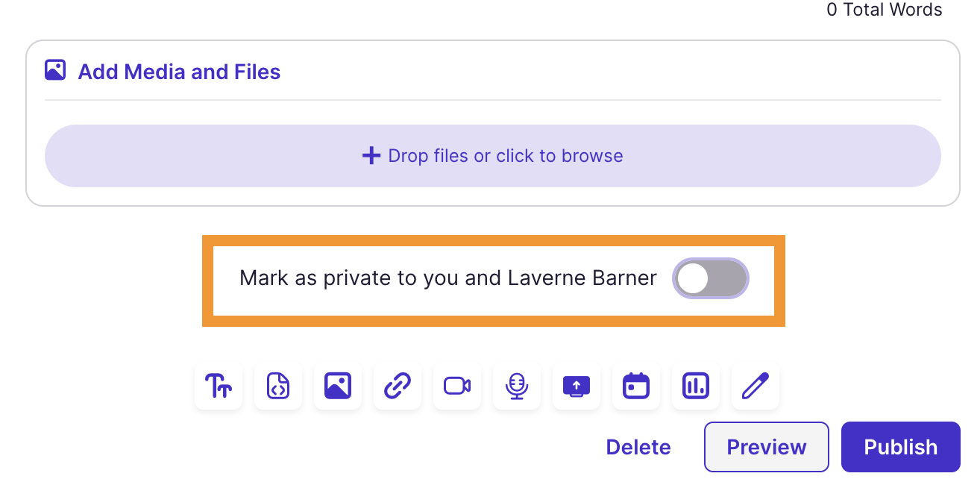
Task: Record a video attachment
Action: click(456, 386)
